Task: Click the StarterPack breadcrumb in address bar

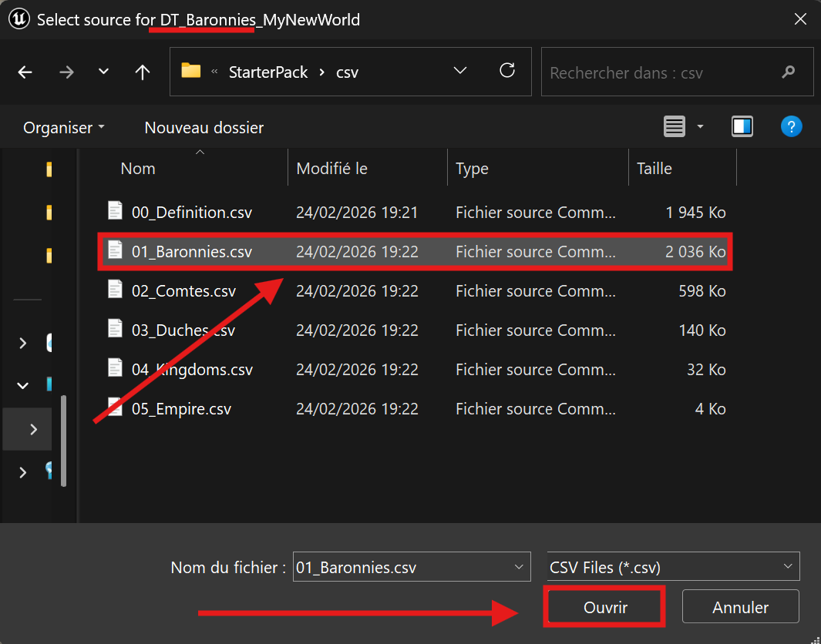Action: pyautogui.click(x=268, y=72)
